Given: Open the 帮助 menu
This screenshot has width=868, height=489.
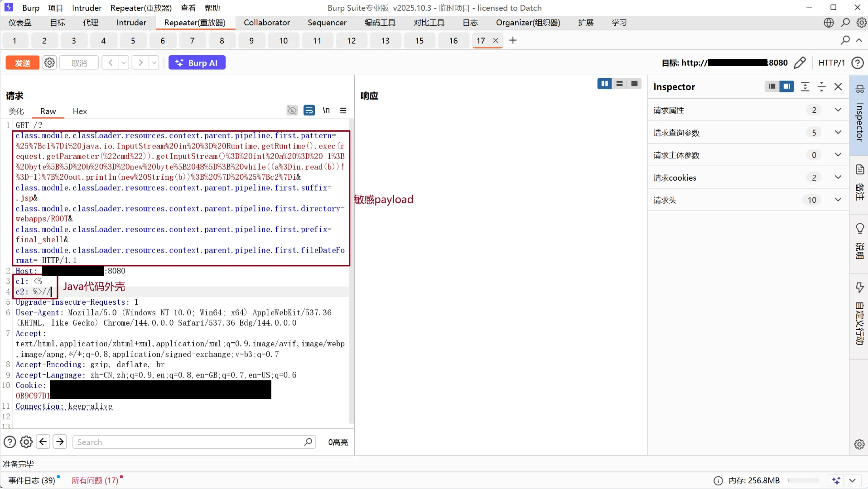Looking at the screenshot, I should 212,8.
